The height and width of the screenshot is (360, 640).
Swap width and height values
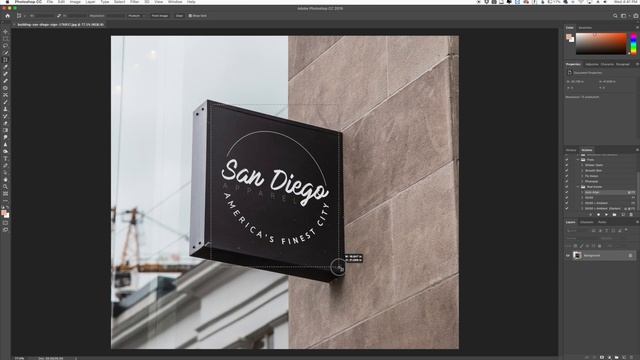click(59, 16)
